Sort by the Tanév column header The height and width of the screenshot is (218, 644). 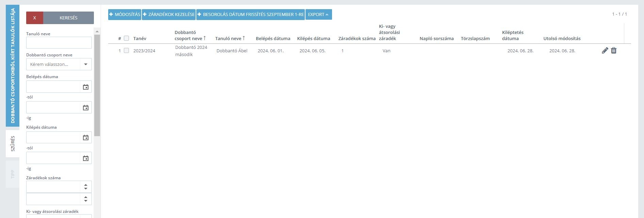(140, 38)
